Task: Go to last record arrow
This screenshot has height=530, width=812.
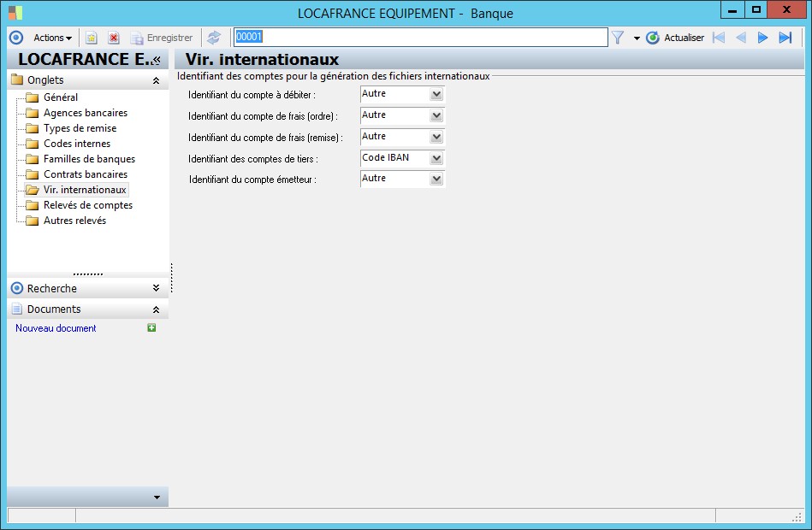Action: click(785, 38)
